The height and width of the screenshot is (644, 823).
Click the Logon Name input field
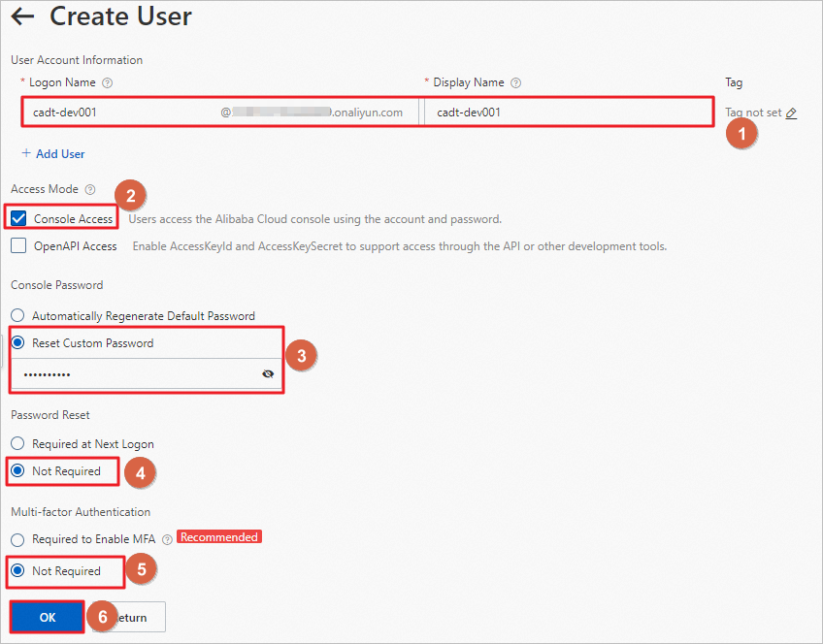(116, 113)
